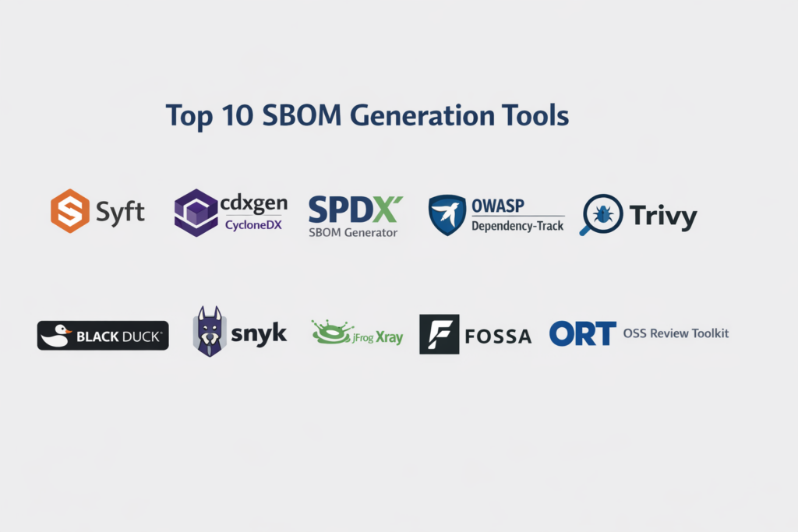Click the Dependency-Track label

point(517,227)
